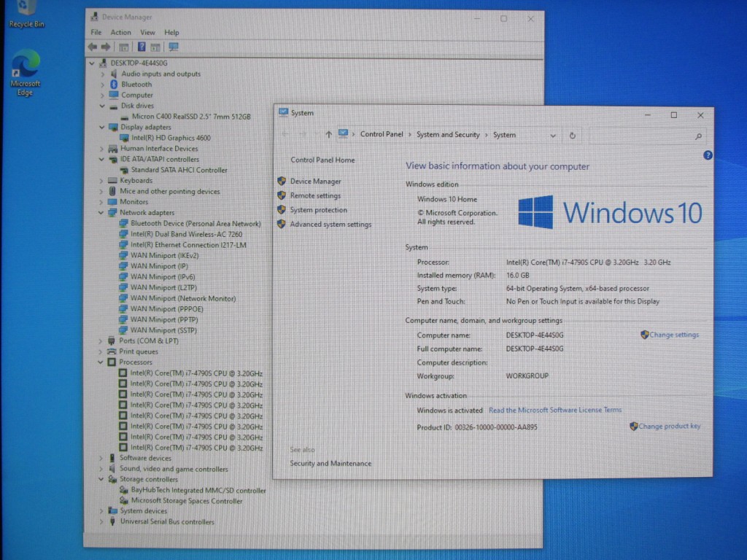
Task: Expand the Universal Serial Bus controllers node
Action: click(102, 522)
